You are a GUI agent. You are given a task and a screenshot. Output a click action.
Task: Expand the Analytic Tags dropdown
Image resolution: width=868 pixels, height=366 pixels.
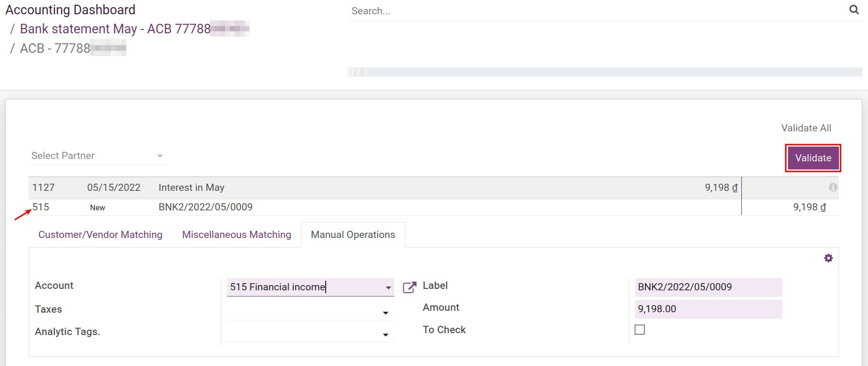coord(385,335)
